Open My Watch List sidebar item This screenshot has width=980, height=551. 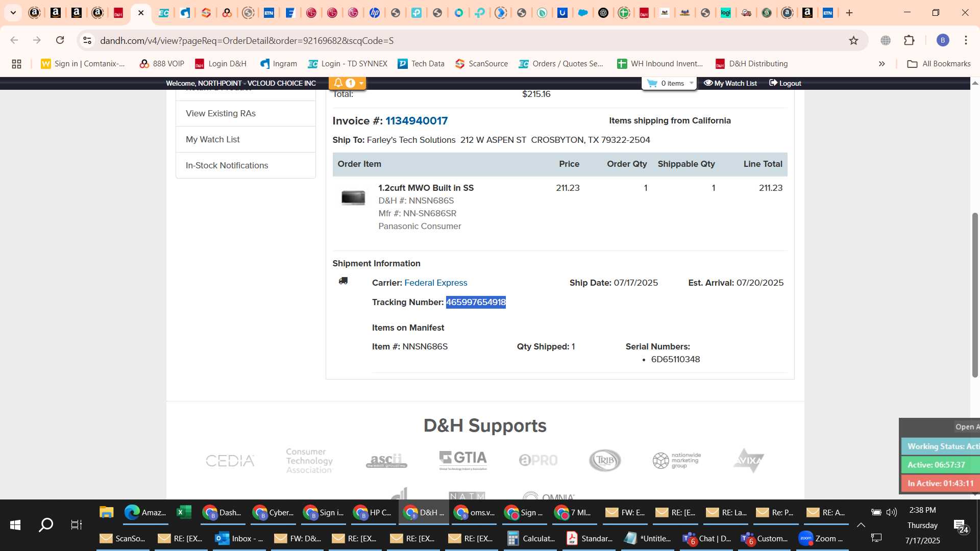(246, 139)
